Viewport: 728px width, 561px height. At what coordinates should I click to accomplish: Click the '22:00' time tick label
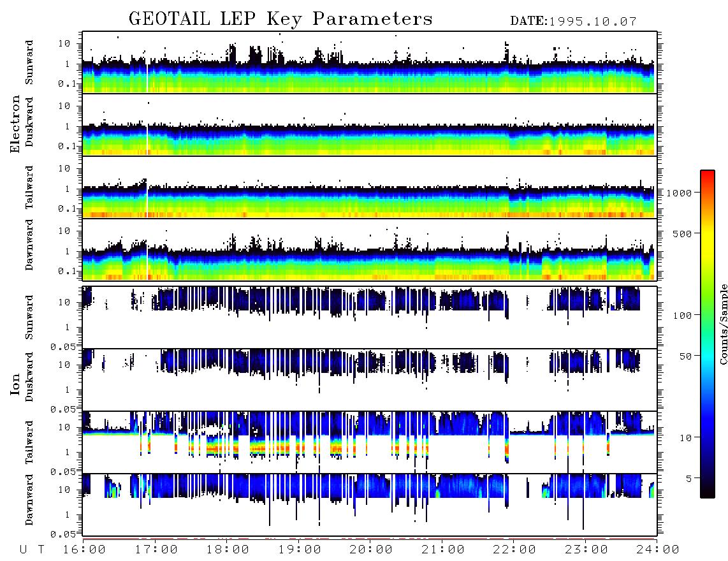tap(514, 550)
